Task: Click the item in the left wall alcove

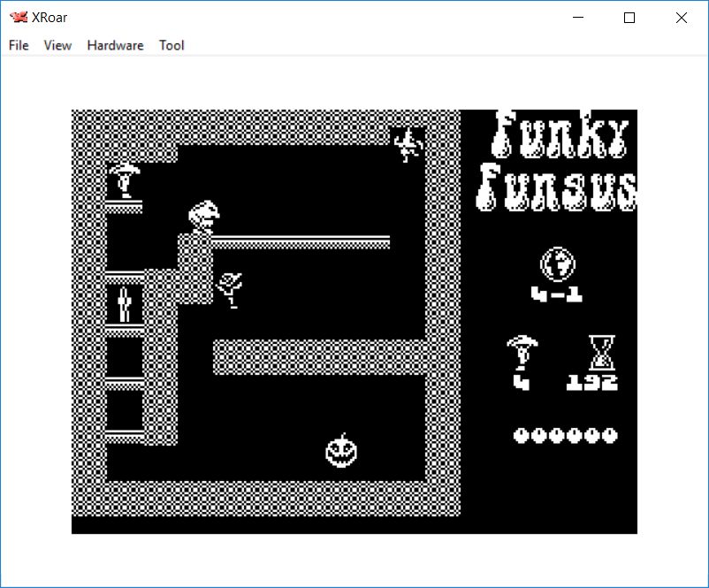Action: pos(125,303)
